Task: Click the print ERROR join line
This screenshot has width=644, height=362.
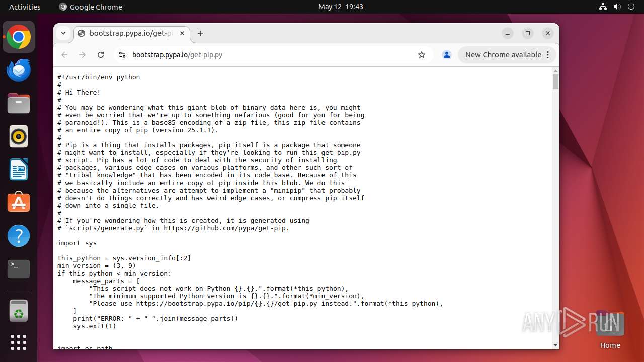Action: 155,319
